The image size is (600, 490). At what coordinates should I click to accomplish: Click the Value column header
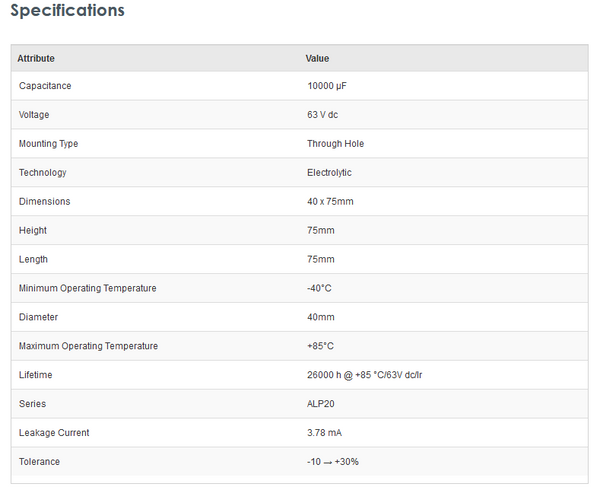pyautogui.click(x=317, y=58)
